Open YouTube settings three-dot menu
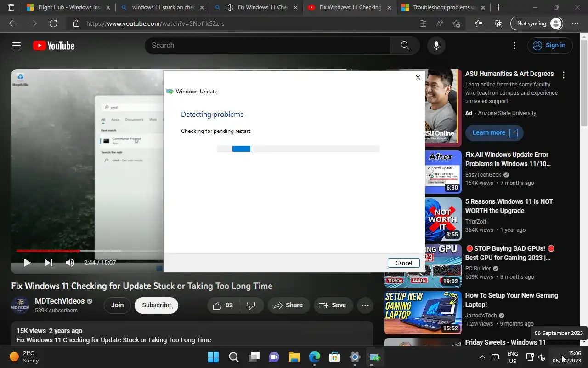This screenshot has height=368, width=588. [514, 46]
